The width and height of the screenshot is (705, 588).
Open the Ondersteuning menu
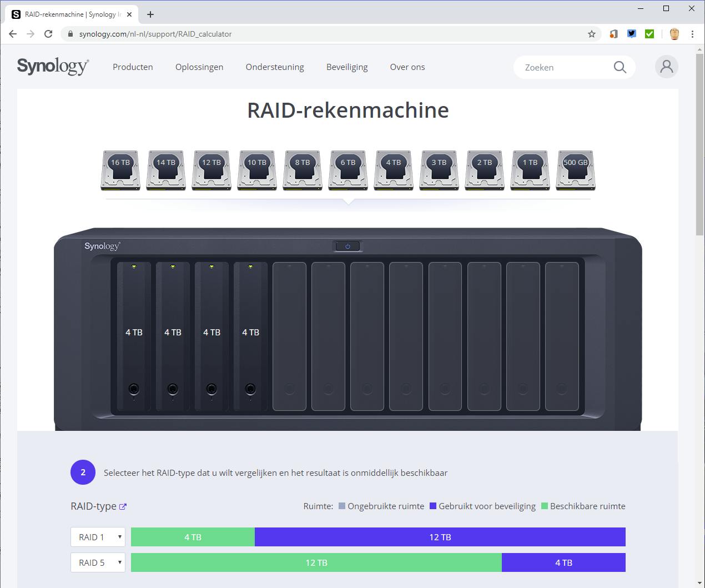[275, 67]
